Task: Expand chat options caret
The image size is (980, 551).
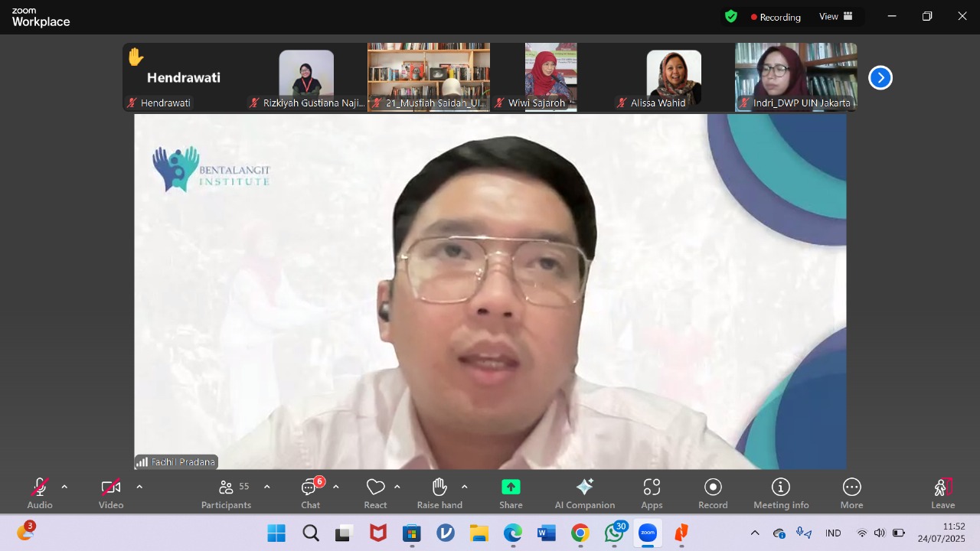Action: (x=335, y=487)
